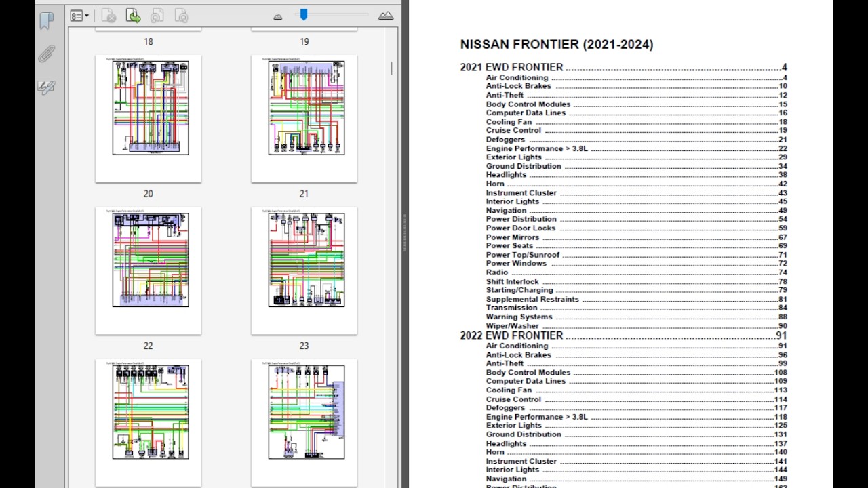This screenshot has width=868, height=488.
Task: Go to Power Door Locks page 59
Action: point(636,228)
